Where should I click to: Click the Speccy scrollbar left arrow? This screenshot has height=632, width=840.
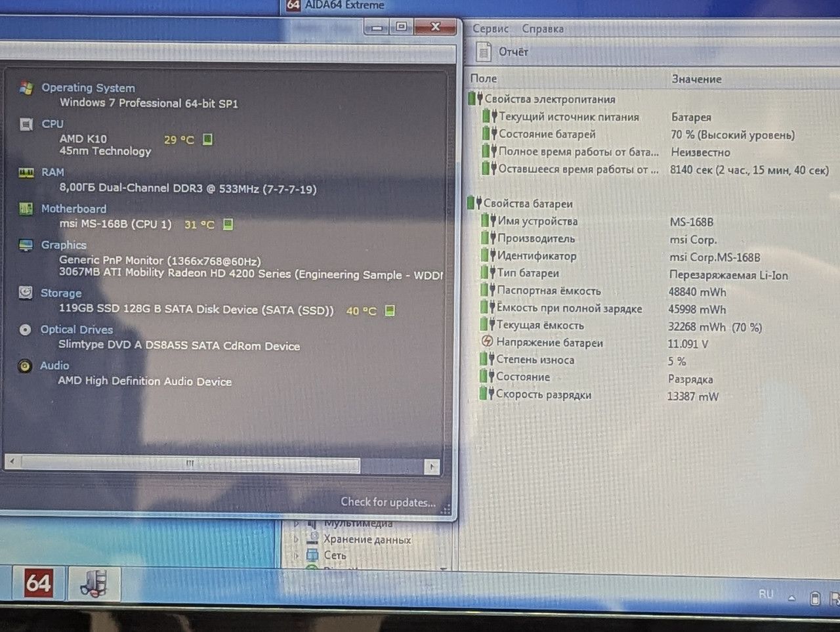pyautogui.click(x=12, y=462)
